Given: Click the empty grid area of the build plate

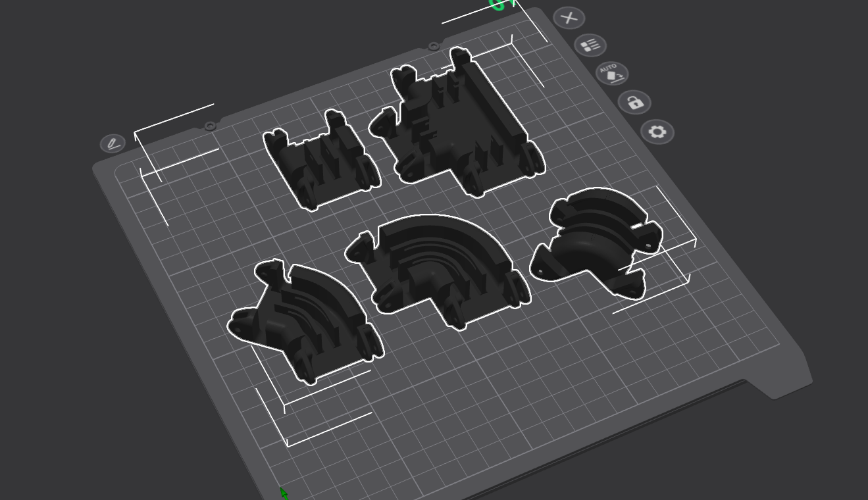Looking at the screenshot, I should pos(500,368).
